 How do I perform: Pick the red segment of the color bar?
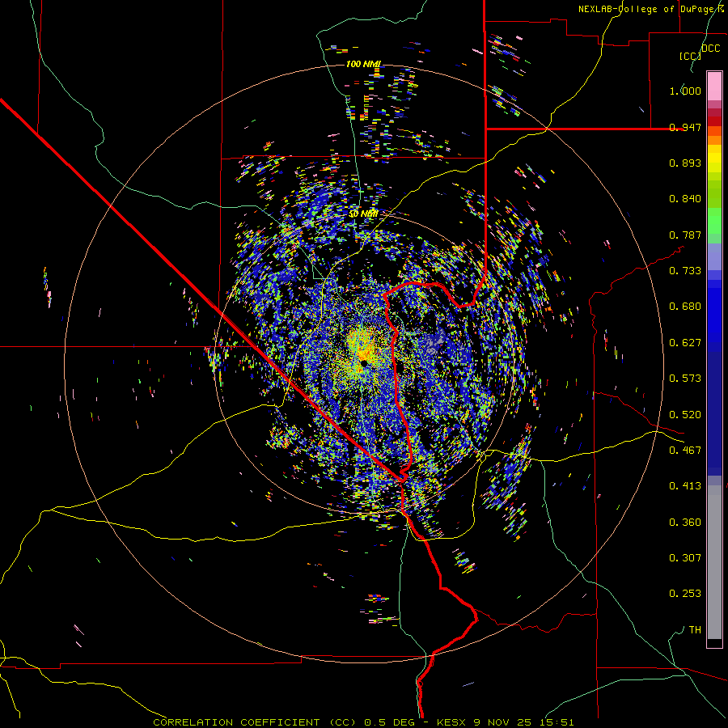pyautogui.click(x=714, y=121)
